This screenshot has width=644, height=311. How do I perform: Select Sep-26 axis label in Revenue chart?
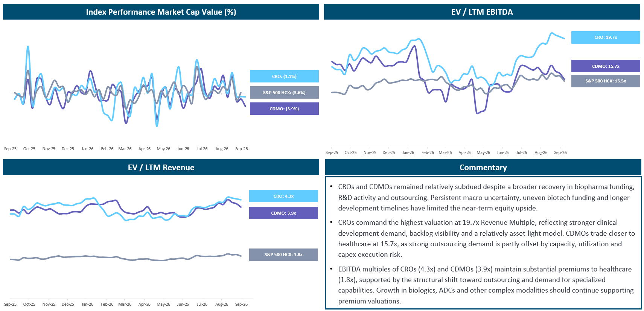click(241, 304)
